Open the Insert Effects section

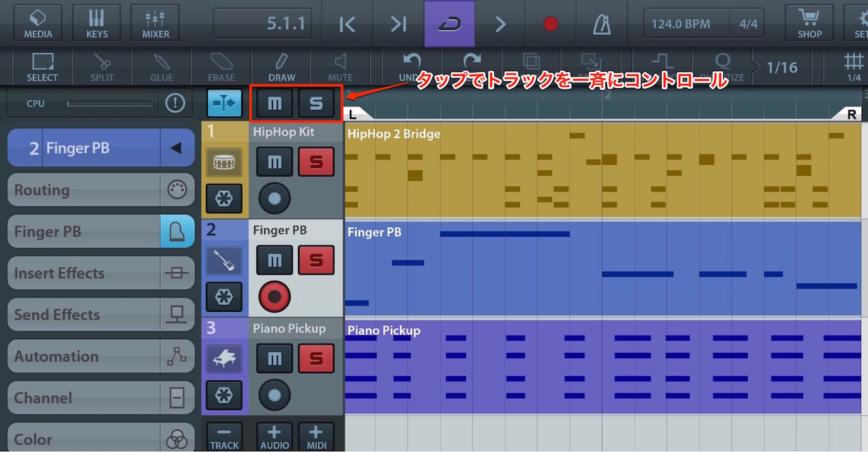click(x=101, y=274)
